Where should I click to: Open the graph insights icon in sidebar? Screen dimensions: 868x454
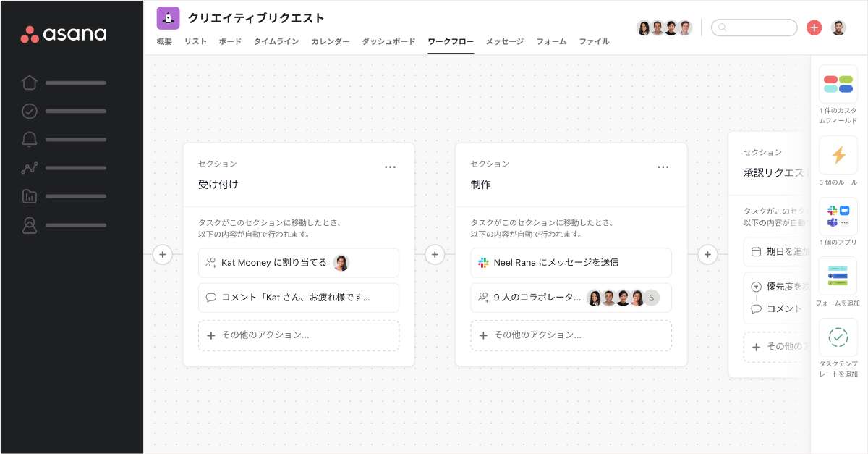coord(29,167)
